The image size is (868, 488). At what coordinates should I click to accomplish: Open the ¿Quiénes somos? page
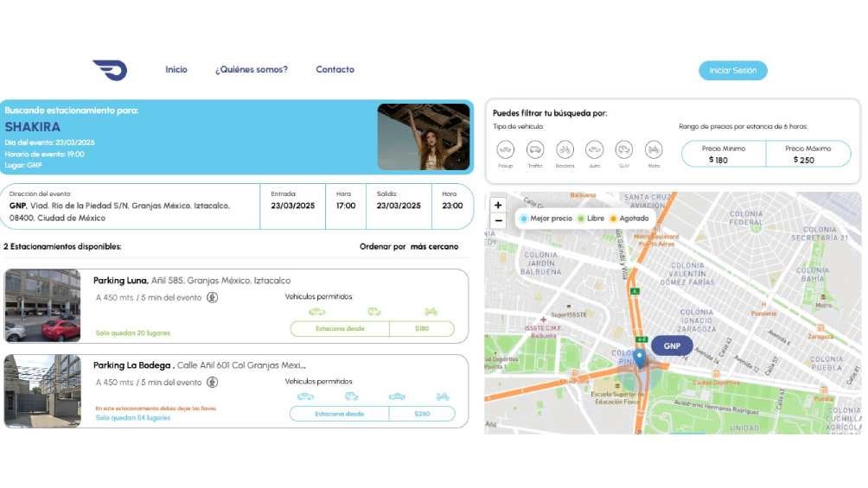tap(252, 70)
